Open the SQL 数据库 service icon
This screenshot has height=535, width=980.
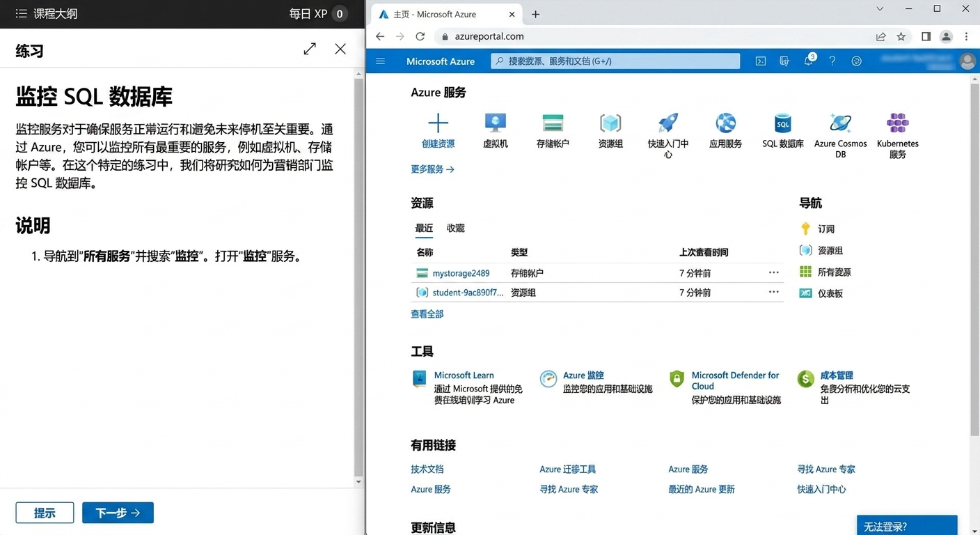[x=783, y=123]
